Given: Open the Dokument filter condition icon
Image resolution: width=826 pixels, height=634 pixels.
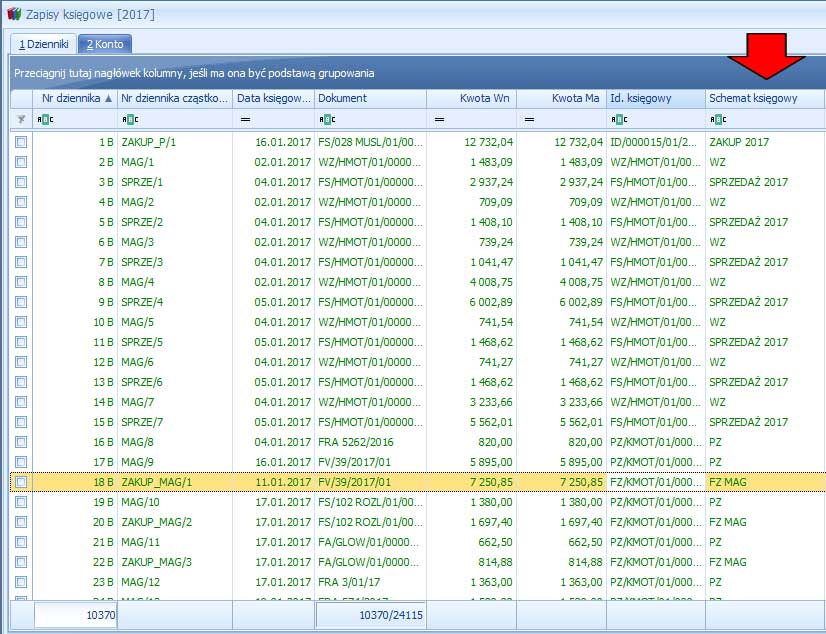Looking at the screenshot, I should tap(327, 120).
